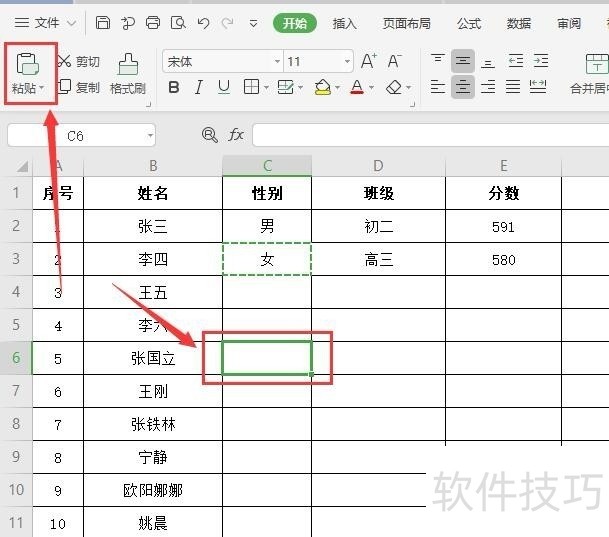Expand the clear eraser dropdown arrow

[x=409, y=87]
